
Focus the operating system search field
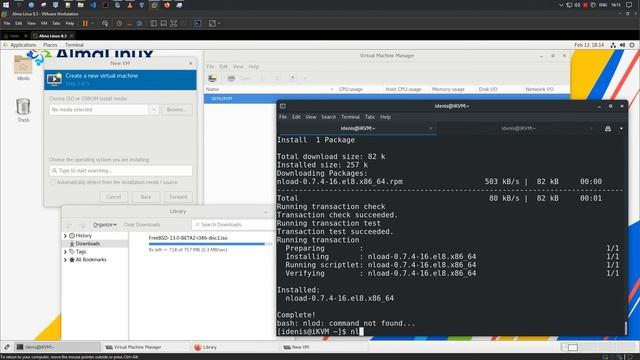[120, 171]
